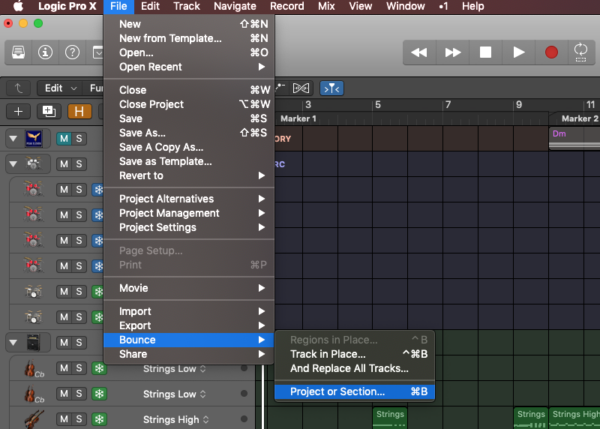Open the Logic Pro X application menu
Viewport: 600px width, 429px height.
click(x=67, y=6)
